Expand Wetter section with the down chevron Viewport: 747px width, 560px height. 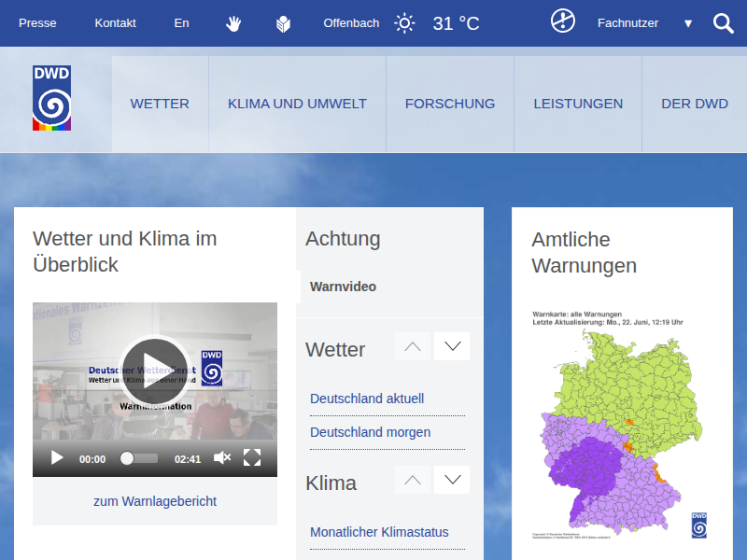[x=452, y=346]
